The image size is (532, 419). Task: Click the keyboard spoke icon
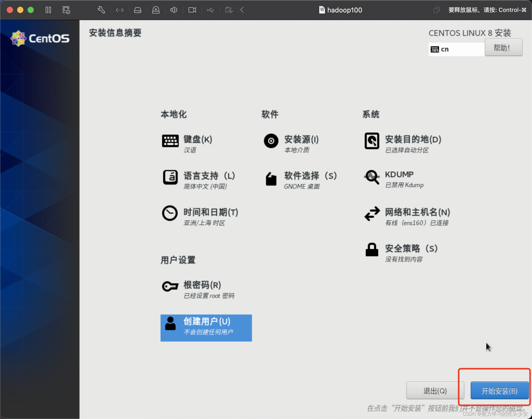pos(170,141)
